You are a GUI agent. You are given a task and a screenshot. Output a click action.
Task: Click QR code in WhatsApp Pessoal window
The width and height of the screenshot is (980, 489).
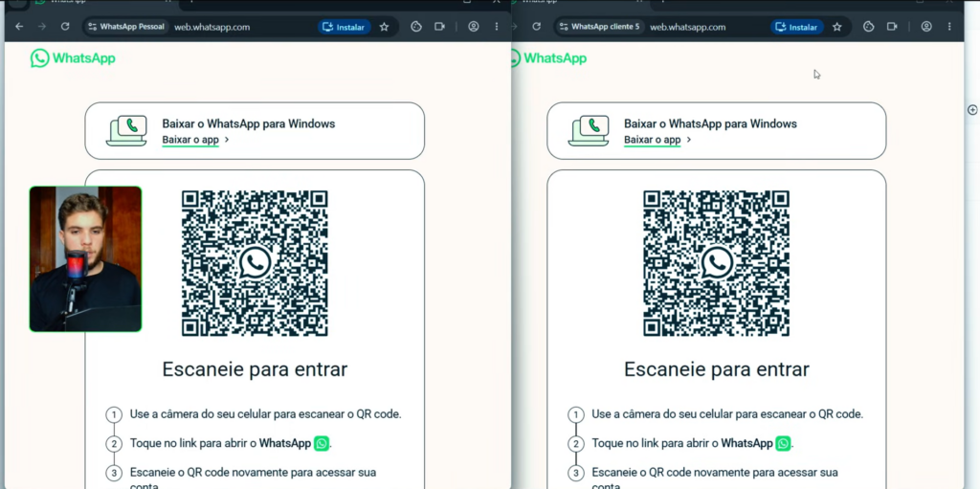pos(255,263)
